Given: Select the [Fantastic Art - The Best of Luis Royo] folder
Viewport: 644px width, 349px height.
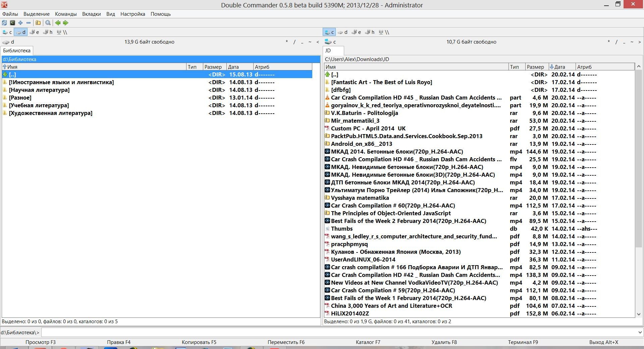Looking at the screenshot, I should [479, 82].
